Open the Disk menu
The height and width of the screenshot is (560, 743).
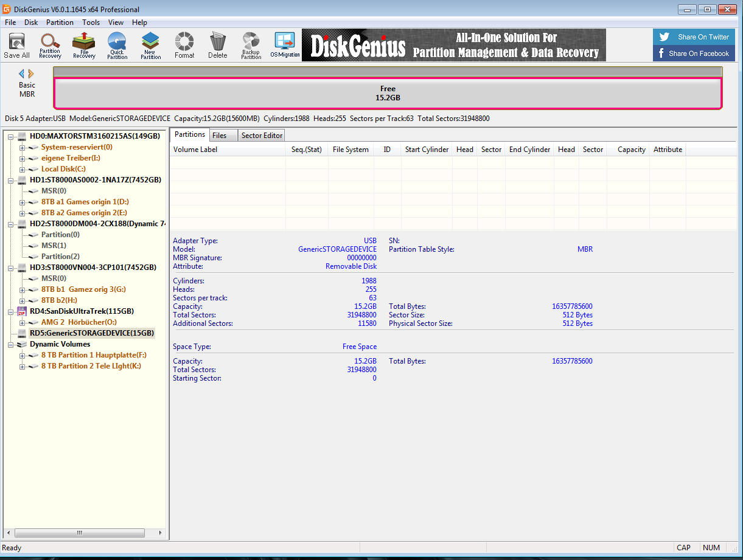(31, 22)
